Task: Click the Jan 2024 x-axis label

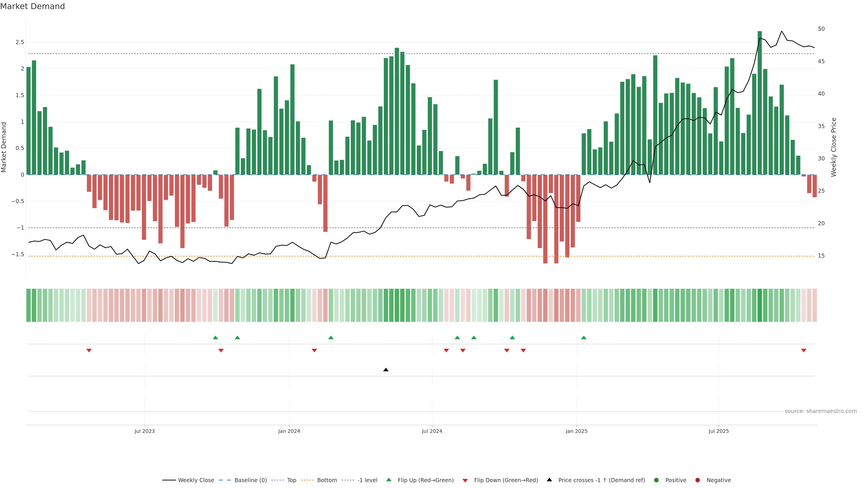Action: [289, 431]
